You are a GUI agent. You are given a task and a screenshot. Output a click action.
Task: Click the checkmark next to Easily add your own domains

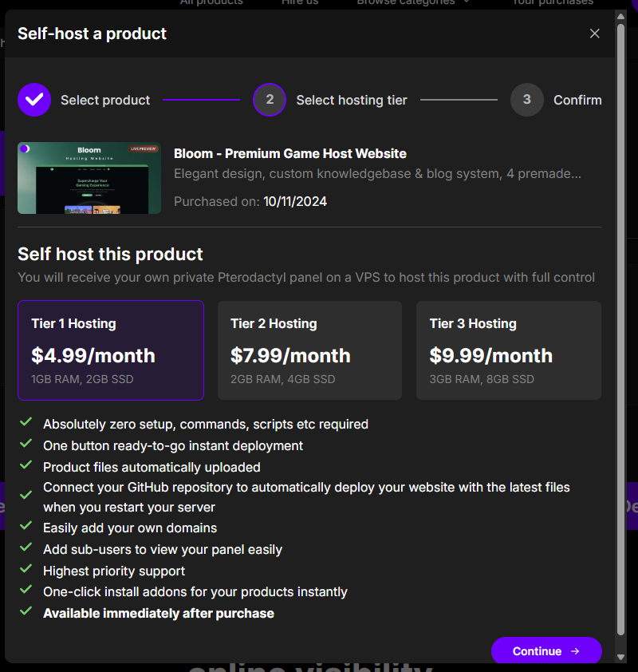click(x=26, y=527)
